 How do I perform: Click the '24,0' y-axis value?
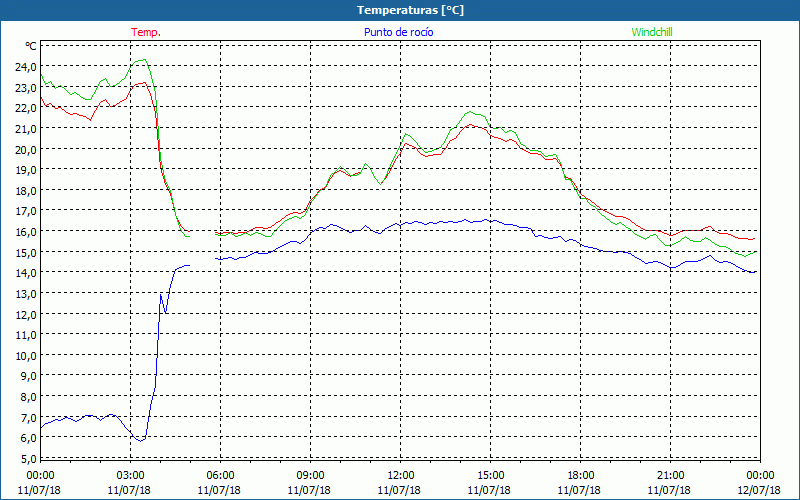(x=27, y=67)
